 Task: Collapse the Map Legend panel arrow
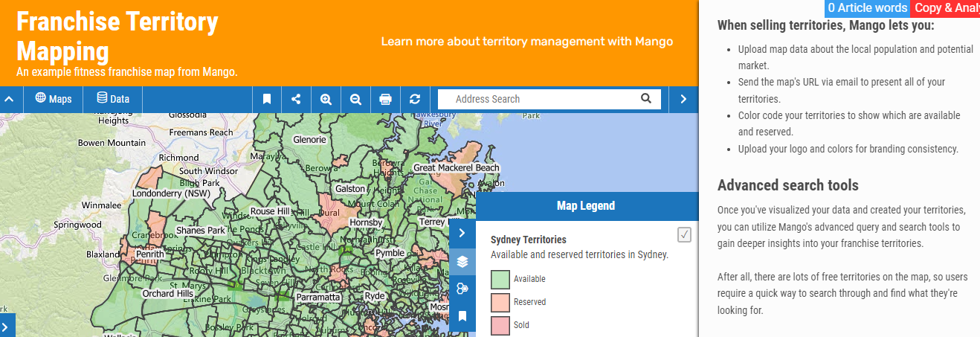click(x=462, y=234)
